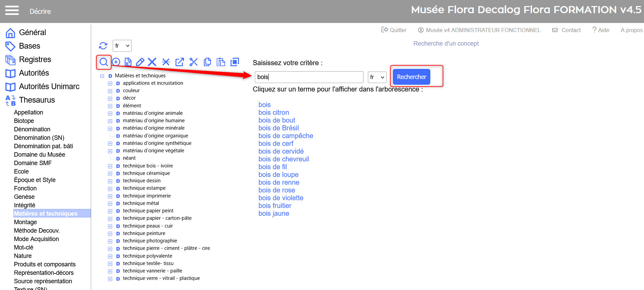
Task: Click the pencil edit icon
Action: pos(140,62)
